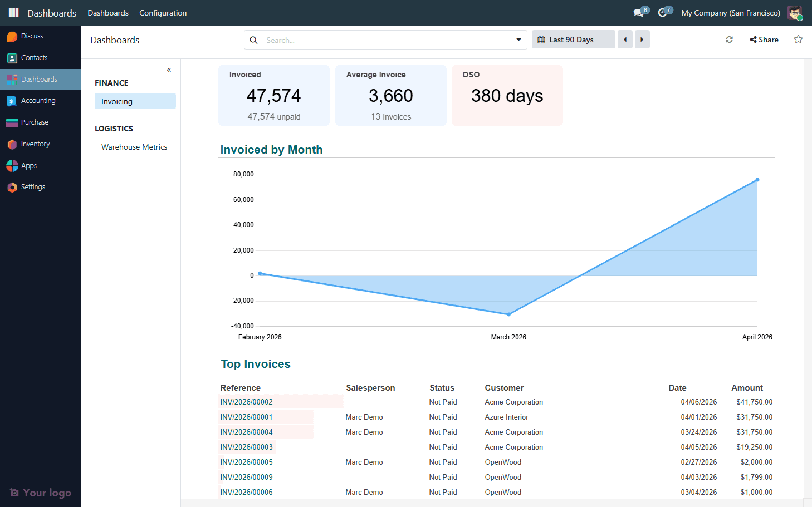Open the Purchase app from sidebar
Screen dimensions: 812x507
(34, 122)
